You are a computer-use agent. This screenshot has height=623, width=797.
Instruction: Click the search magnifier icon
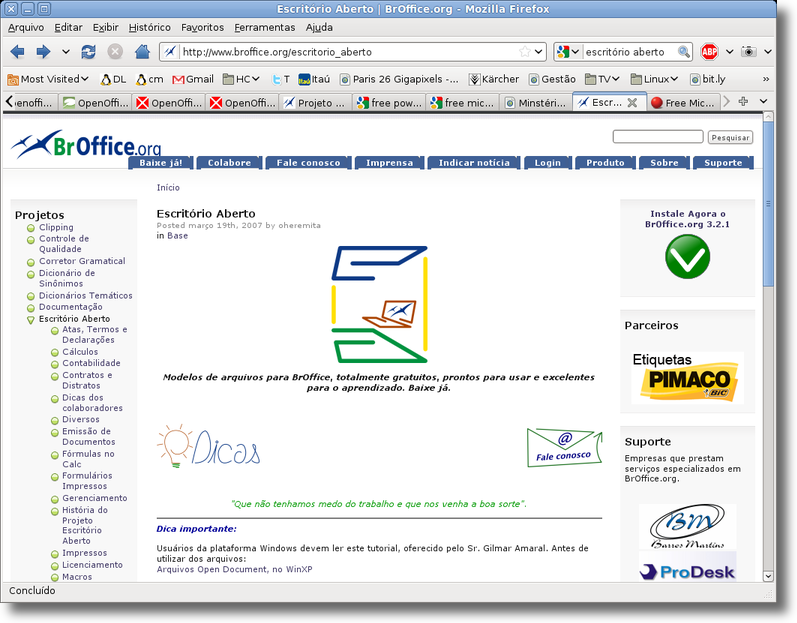[x=684, y=51]
